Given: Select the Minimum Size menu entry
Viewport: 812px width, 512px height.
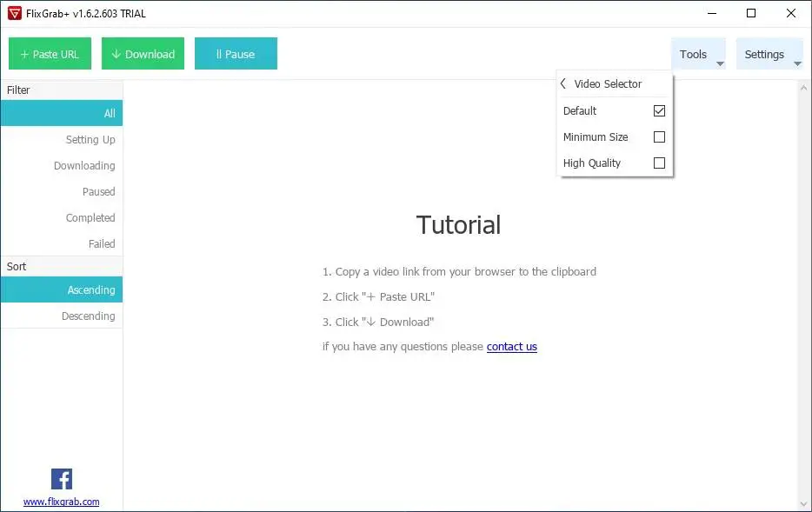Looking at the screenshot, I should pyautogui.click(x=615, y=137).
